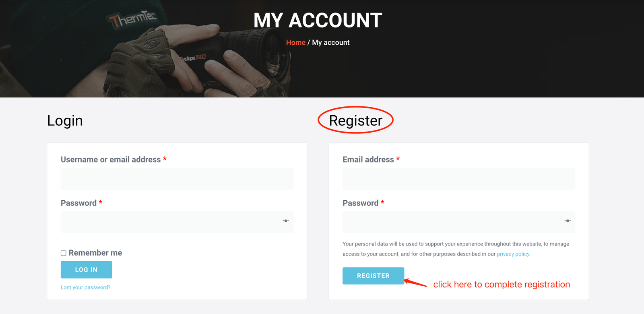Open the Lost your password link

click(x=85, y=287)
